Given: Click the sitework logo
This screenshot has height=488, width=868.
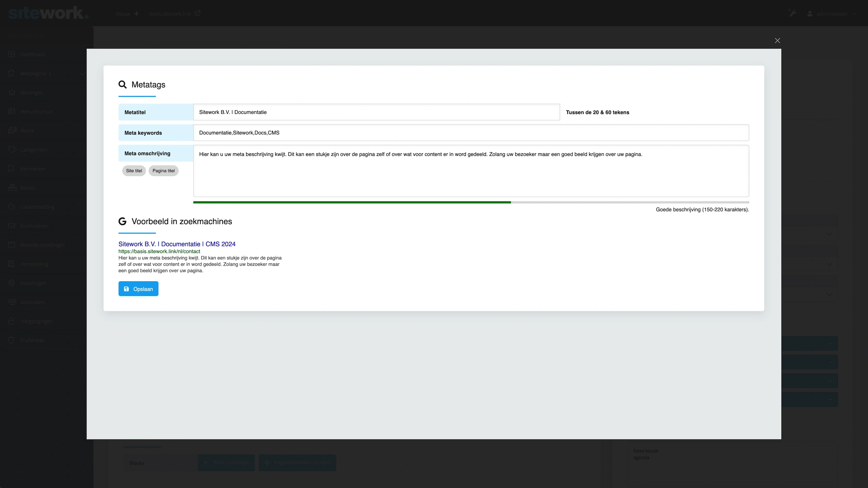Looking at the screenshot, I should [48, 13].
